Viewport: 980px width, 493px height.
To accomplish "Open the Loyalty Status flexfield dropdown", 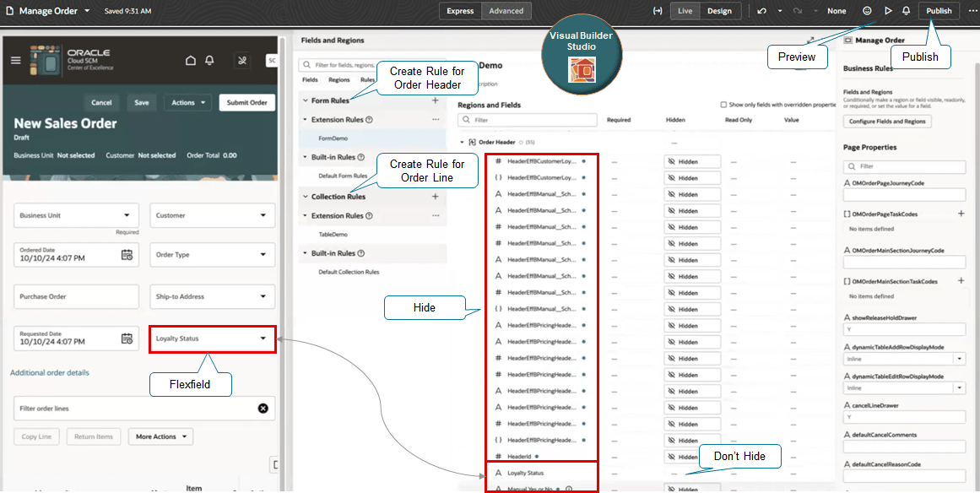I will tap(213, 339).
